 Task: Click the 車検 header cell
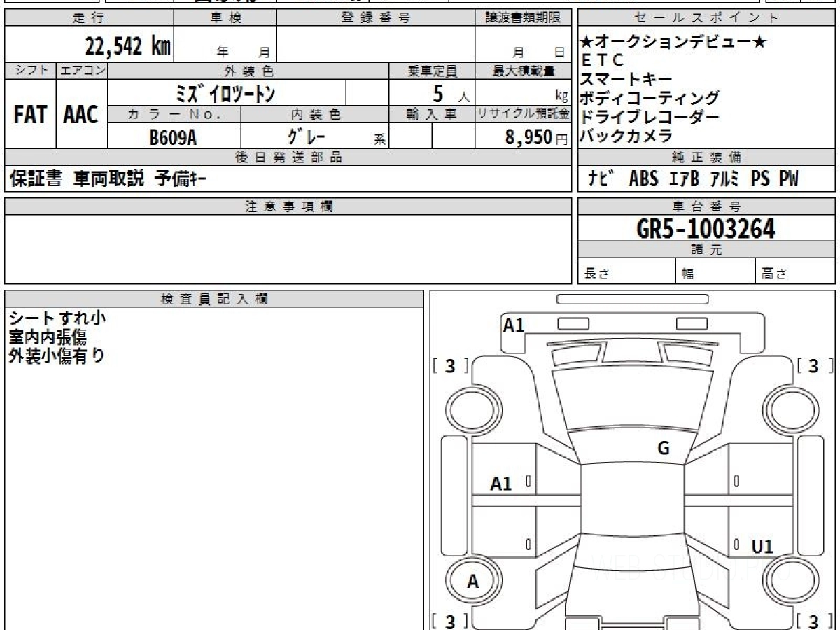point(225,18)
